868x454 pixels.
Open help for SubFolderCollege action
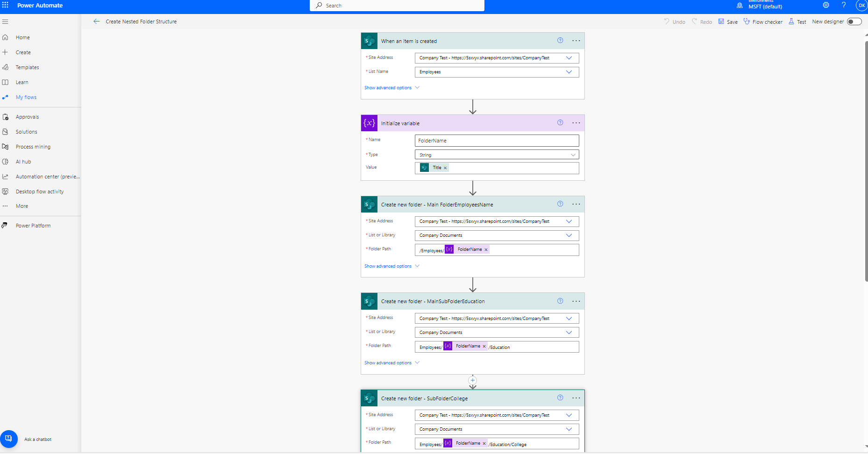point(560,398)
